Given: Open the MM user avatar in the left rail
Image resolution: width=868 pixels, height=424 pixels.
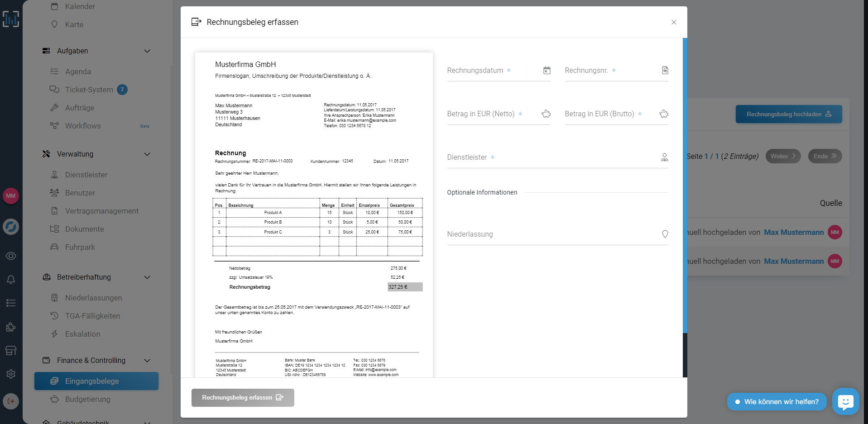Looking at the screenshot, I should [x=11, y=196].
